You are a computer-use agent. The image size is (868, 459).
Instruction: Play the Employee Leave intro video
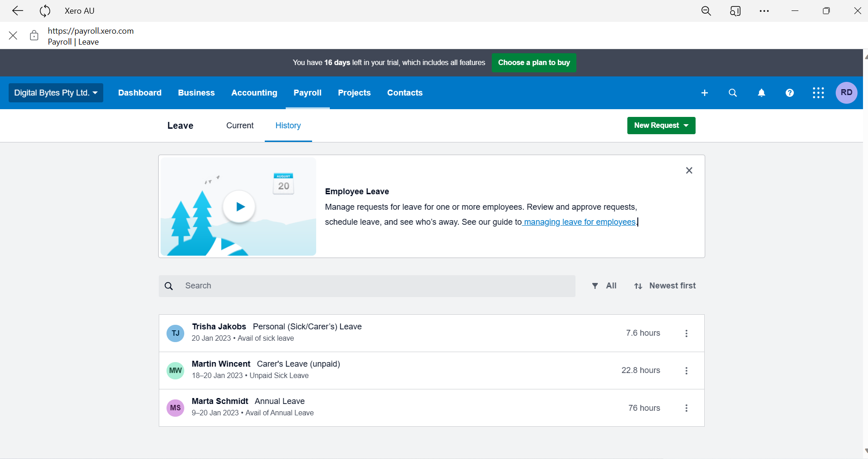[239, 207]
